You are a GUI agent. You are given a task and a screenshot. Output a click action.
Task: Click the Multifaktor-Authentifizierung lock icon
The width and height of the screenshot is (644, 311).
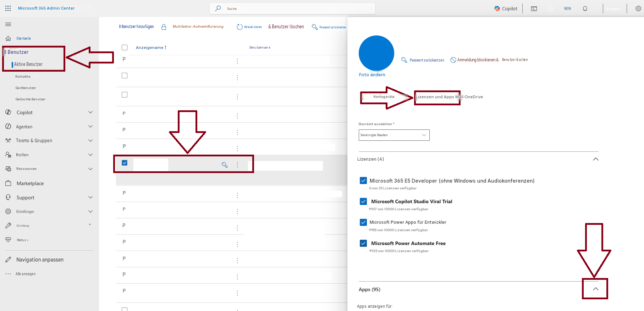pos(164,27)
